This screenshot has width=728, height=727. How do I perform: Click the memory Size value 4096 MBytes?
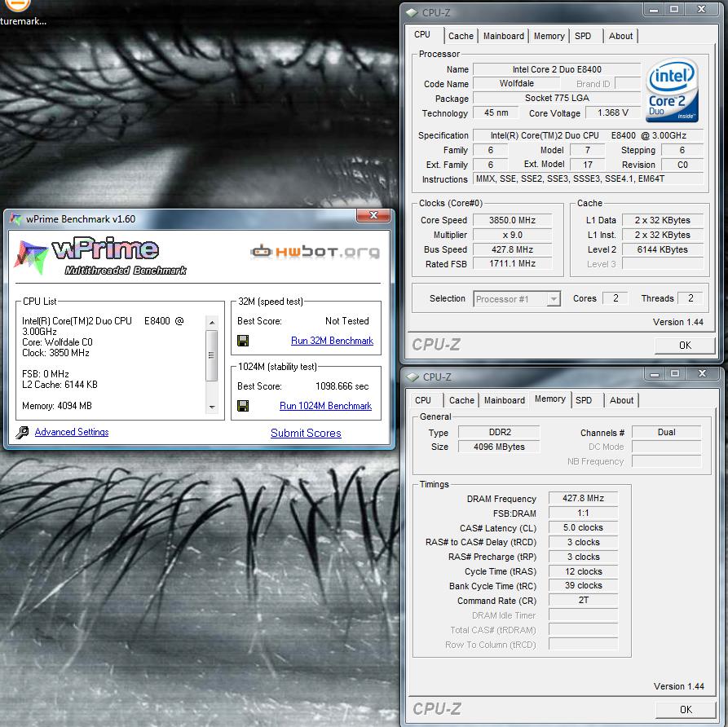tap(499, 447)
